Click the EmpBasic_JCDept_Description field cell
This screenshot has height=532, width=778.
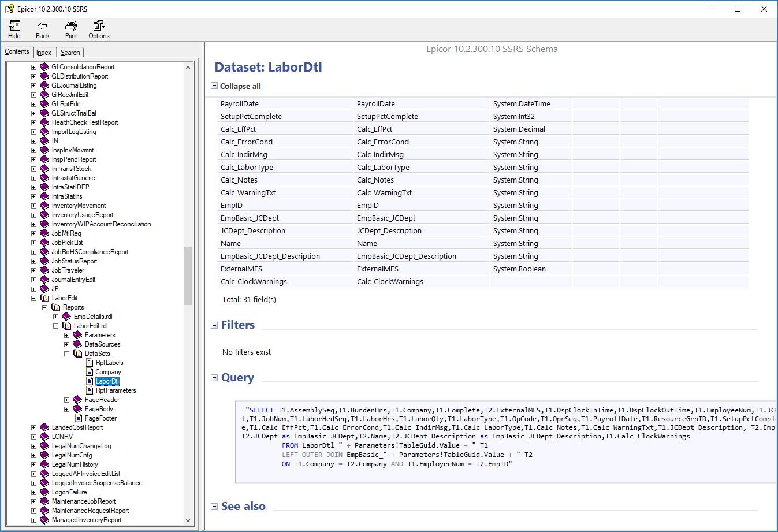pos(285,256)
